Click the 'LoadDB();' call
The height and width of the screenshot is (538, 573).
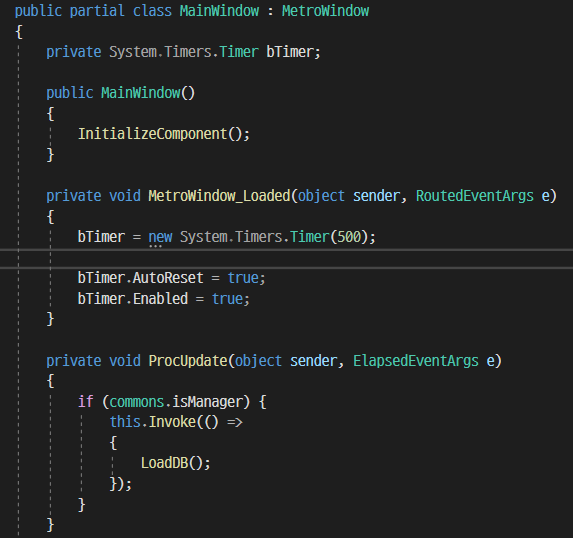(x=176, y=463)
